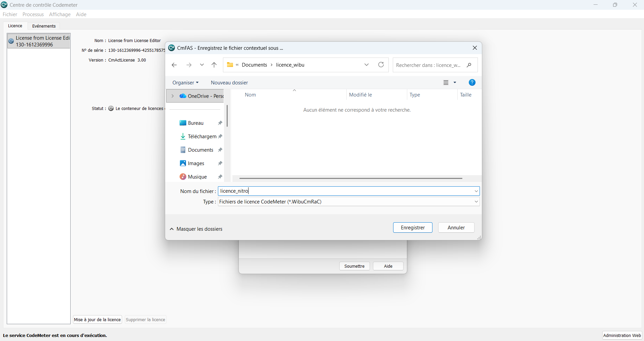Close the CmFAS save dialog
This screenshot has height=341, width=644.
coord(475,48)
